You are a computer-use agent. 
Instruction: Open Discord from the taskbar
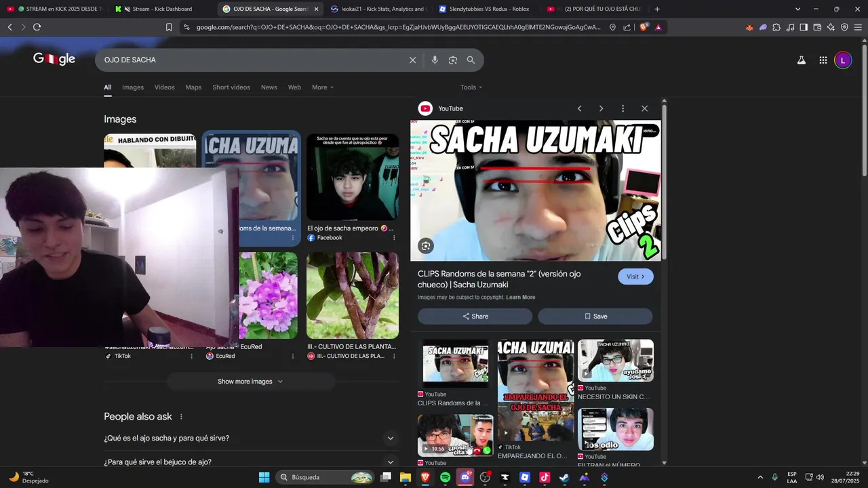[x=465, y=477]
